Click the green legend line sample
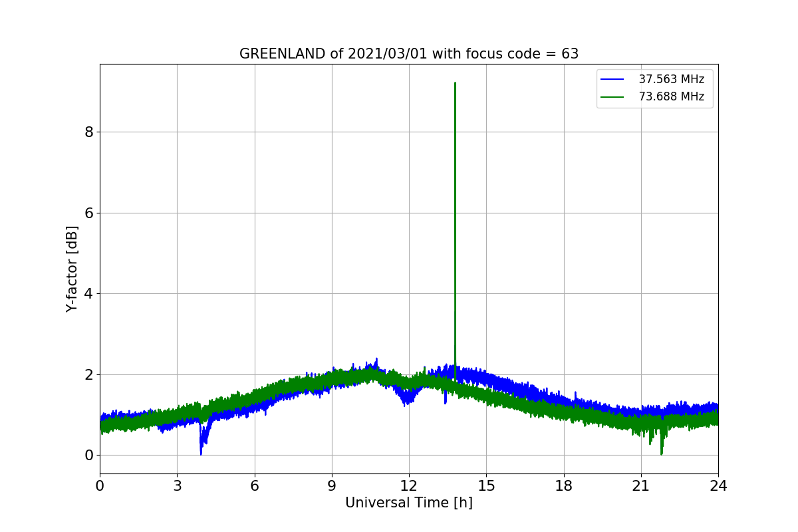 coord(612,96)
